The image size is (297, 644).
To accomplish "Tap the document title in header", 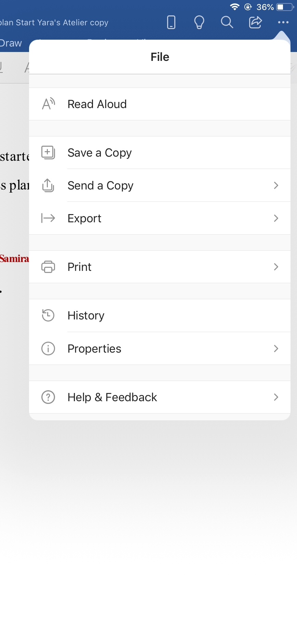I will pyautogui.click(x=54, y=23).
